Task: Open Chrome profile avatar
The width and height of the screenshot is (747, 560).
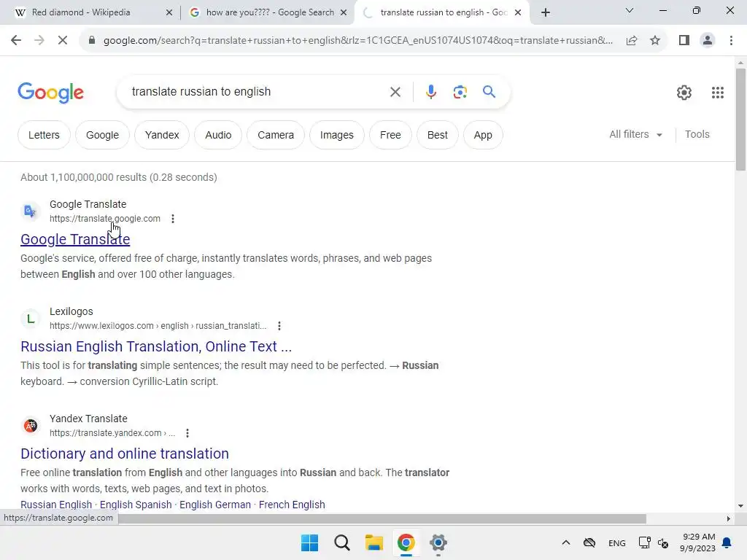Action: pyautogui.click(x=708, y=41)
